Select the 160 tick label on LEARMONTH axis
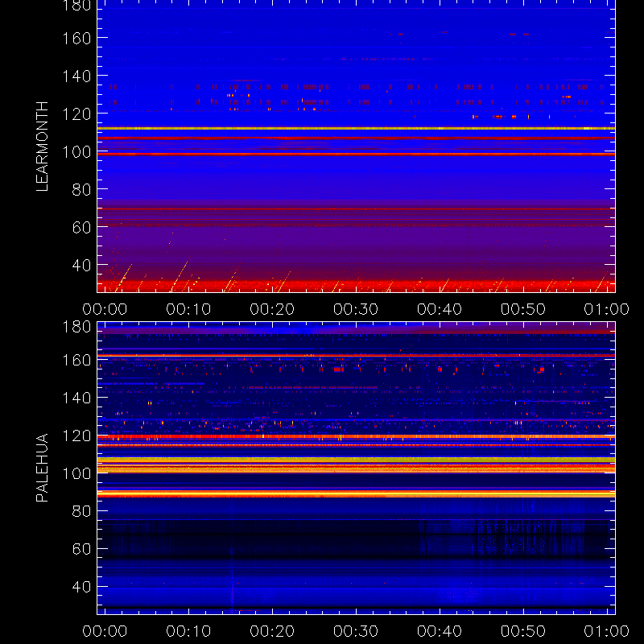Viewport: 644px width, 644px height. point(76,38)
